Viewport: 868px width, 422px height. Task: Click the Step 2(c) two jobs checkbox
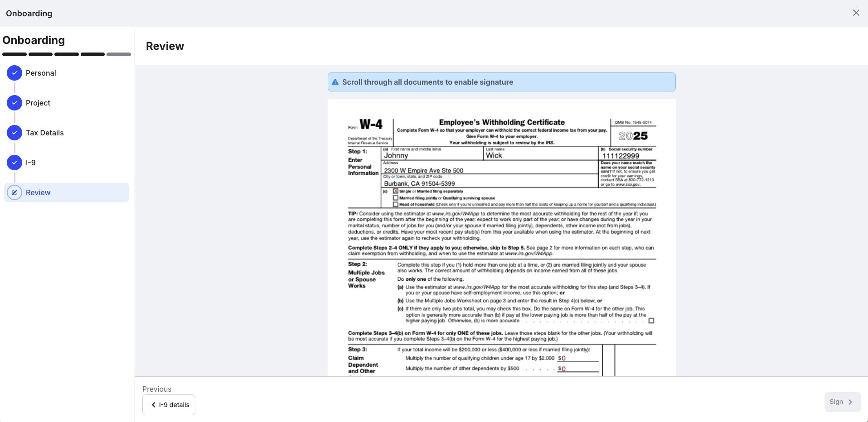(x=651, y=321)
